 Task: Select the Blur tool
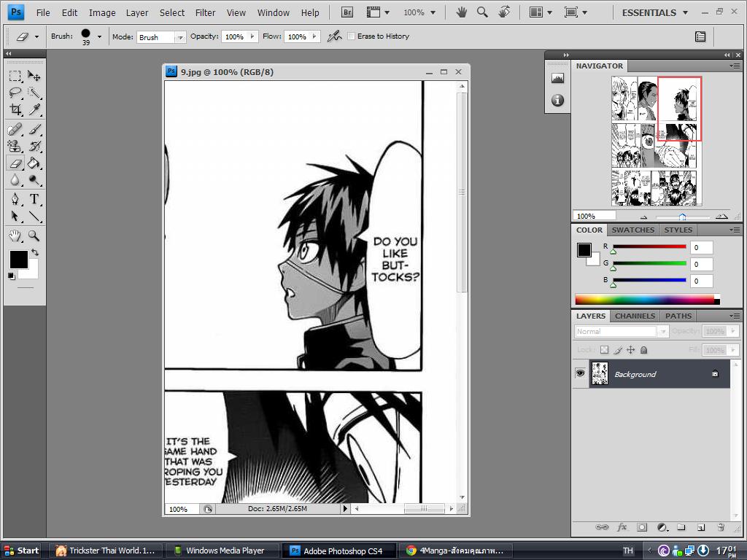point(15,180)
